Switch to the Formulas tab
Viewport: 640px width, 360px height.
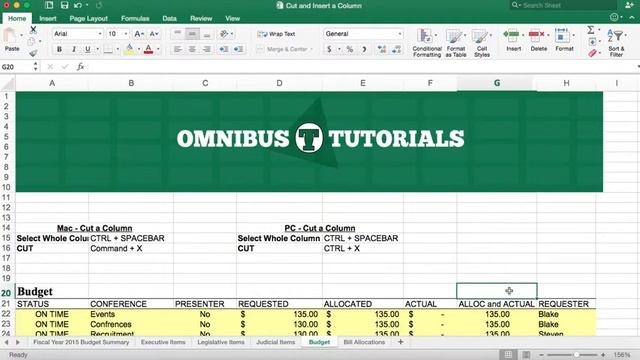135,18
